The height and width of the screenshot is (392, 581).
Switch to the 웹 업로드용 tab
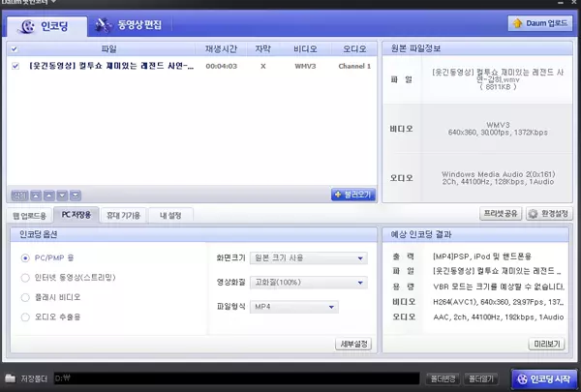pyautogui.click(x=30, y=216)
